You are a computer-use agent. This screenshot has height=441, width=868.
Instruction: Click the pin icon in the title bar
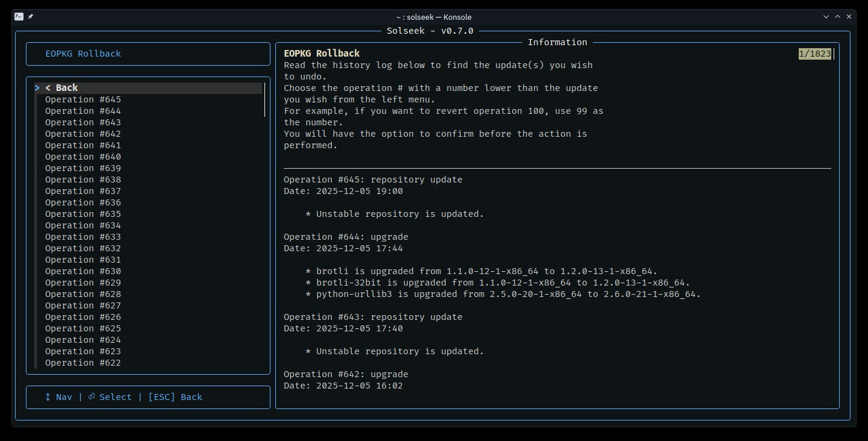tap(31, 17)
